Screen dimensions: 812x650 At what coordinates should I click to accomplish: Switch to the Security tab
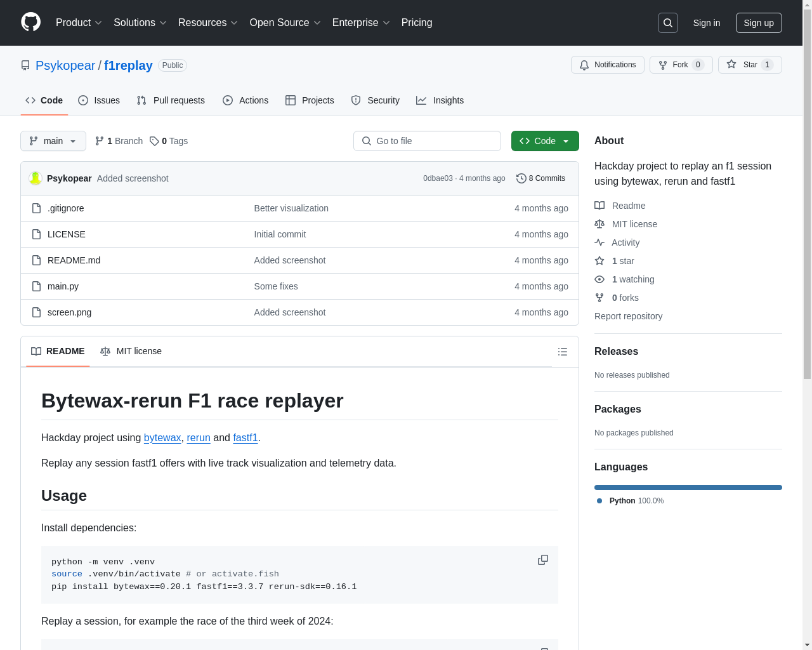point(376,100)
